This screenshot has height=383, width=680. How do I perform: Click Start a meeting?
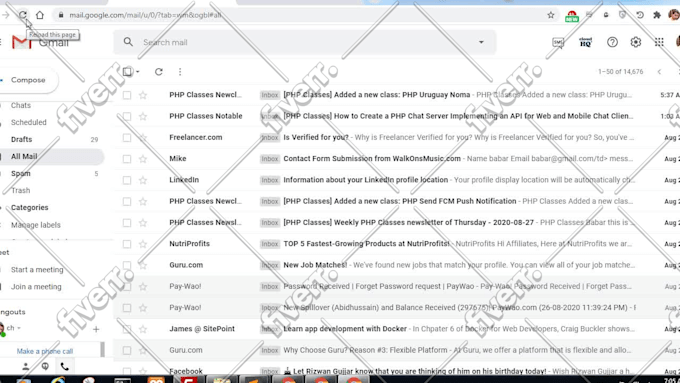37,270
